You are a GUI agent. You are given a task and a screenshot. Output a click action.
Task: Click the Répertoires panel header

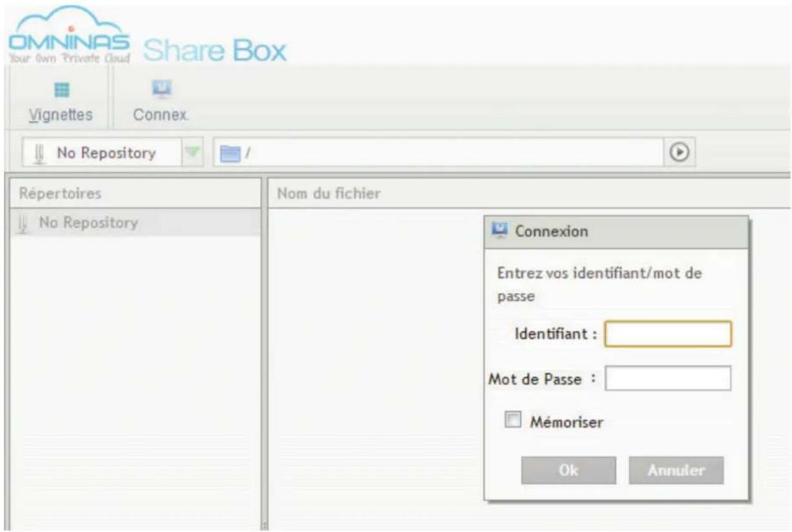61,192
